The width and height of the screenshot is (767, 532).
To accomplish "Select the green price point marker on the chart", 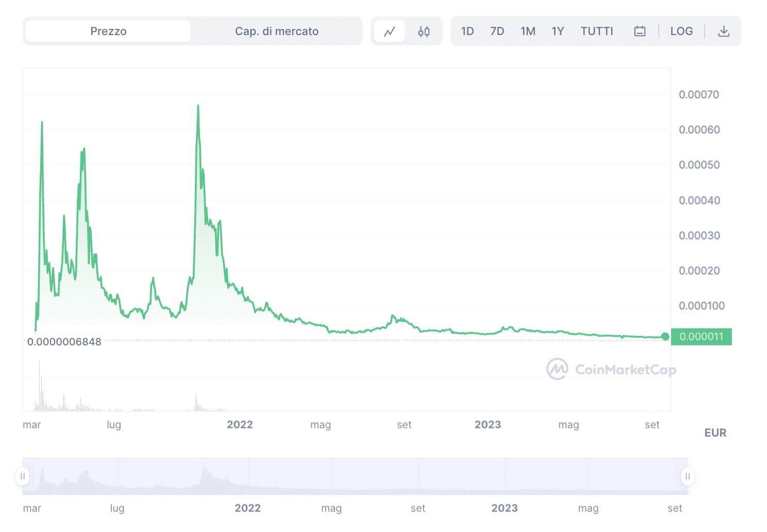I will (665, 337).
